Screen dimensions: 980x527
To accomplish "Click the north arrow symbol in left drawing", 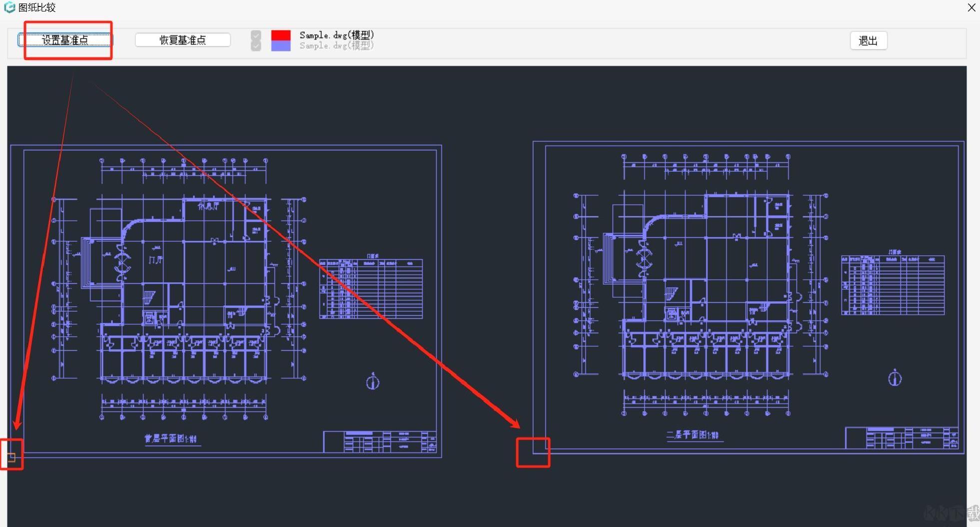I will point(373,382).
